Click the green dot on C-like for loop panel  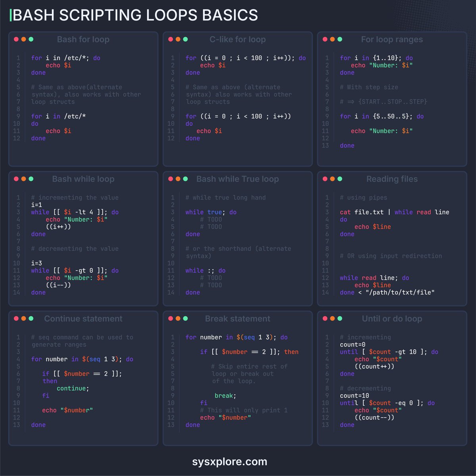tap(185, 39)
